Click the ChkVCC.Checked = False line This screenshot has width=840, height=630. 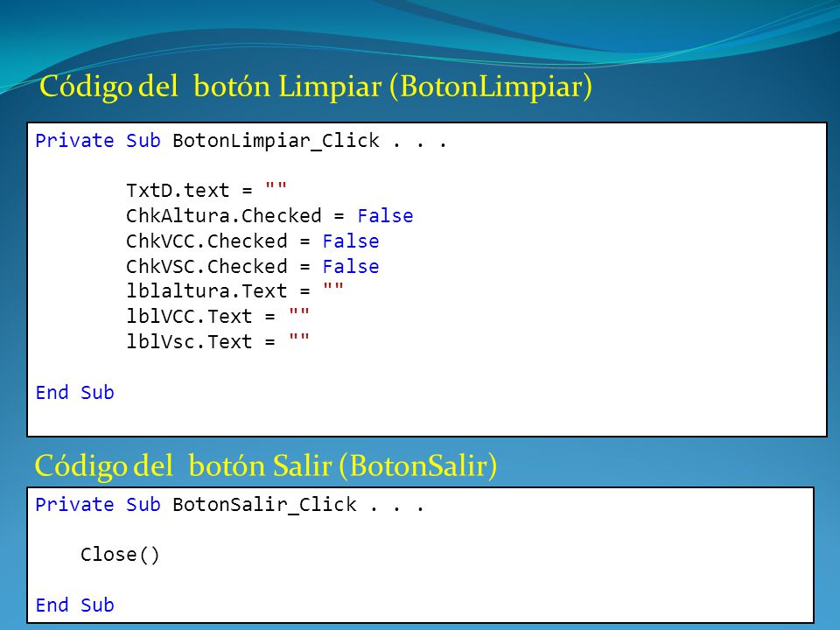(x=252, y=241)
